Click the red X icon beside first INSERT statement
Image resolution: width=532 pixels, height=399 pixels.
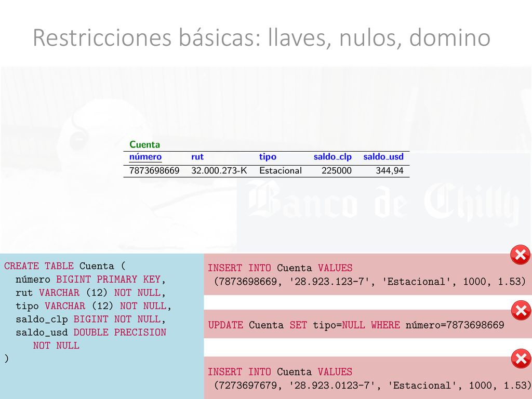coord(521,255)
